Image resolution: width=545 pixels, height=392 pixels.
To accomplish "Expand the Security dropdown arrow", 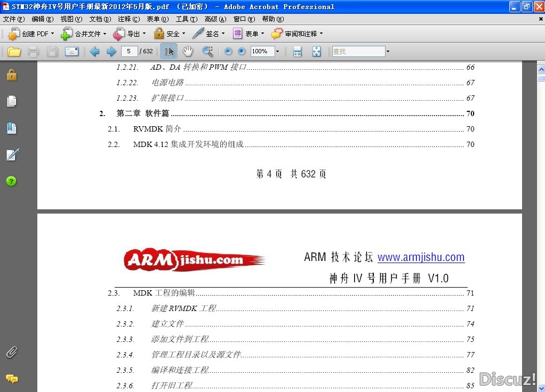I will (184, 34).
